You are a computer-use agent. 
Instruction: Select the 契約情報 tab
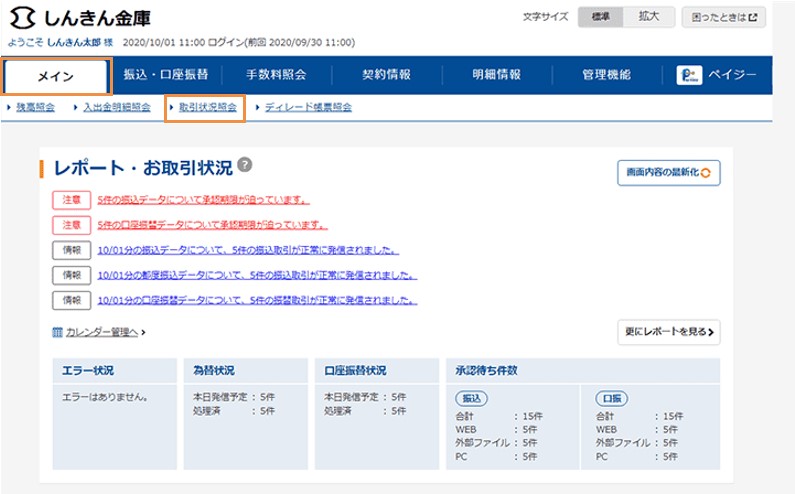[x=386, y=75]
